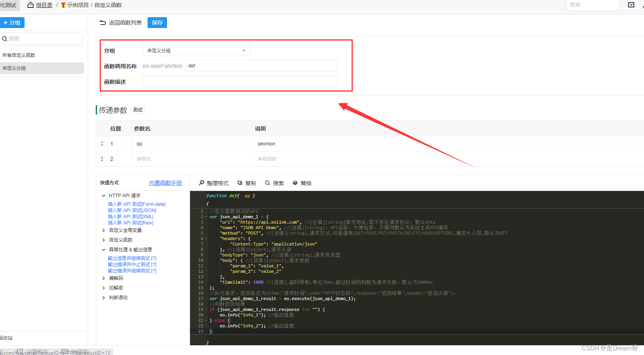Insert 插入新 API 测试[XML]
The image size is (644, 355).
click(131, 217)
